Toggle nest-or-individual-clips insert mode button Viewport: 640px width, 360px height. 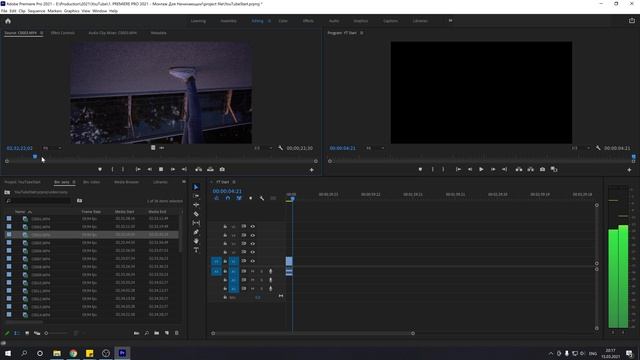click(216, 198)
